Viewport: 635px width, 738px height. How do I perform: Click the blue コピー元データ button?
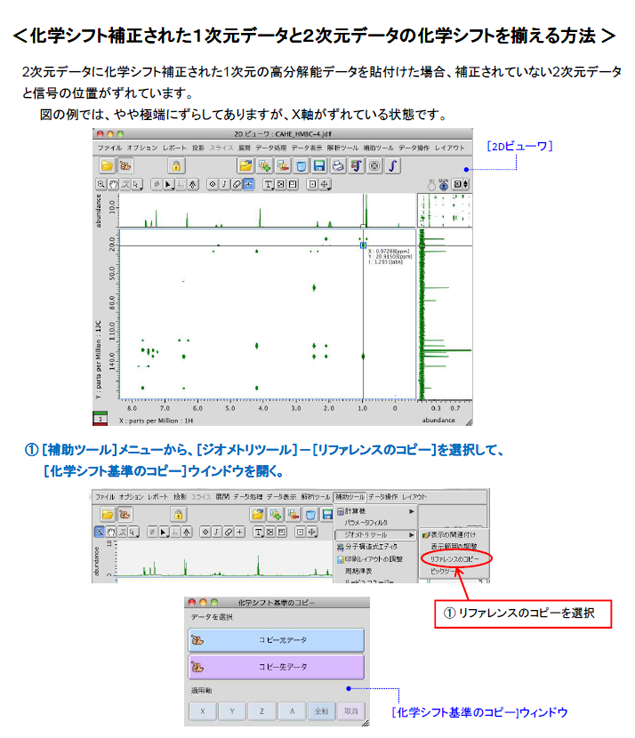pyautogui.click(x=276, y=640)
